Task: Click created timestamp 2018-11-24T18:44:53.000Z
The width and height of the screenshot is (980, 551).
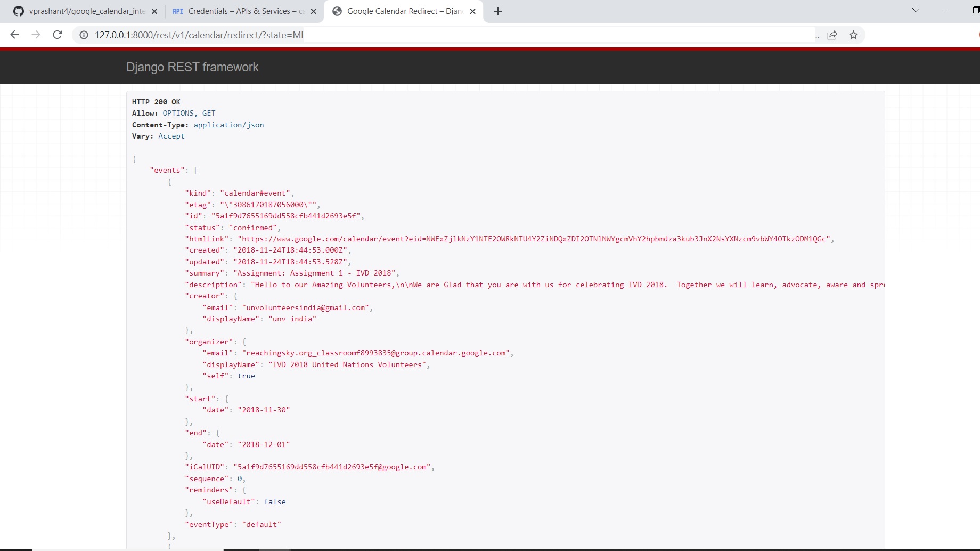Action: click(x=291, y=250)
